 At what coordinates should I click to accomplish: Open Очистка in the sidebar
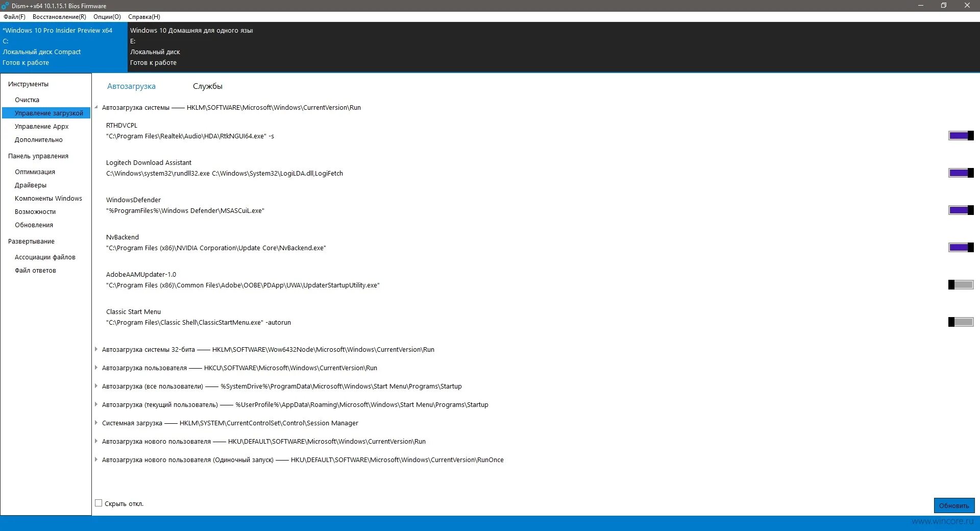point(27,100)
